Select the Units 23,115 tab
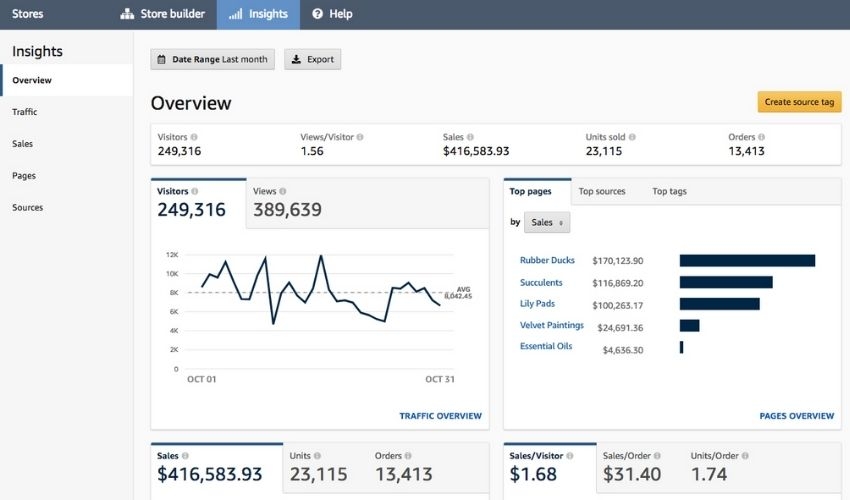This screenshot has width=850, height=500. point(318,469)
